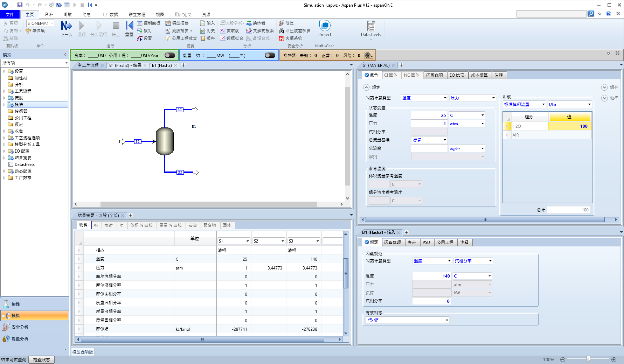Open the Report (报告) icon
Image resolution: width=624 pixels, height=364 pixels.
coord(207,38)
